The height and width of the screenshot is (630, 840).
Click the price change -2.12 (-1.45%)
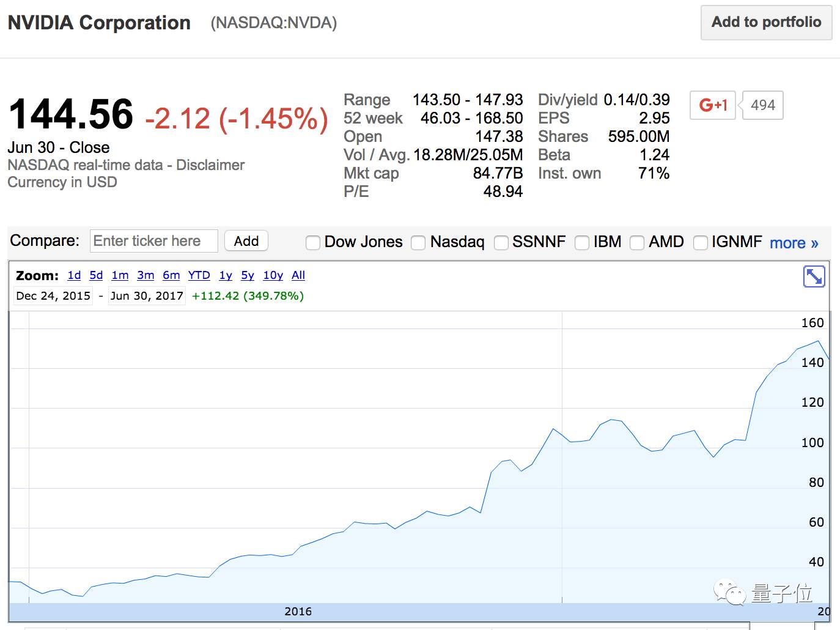coord(237,119)
